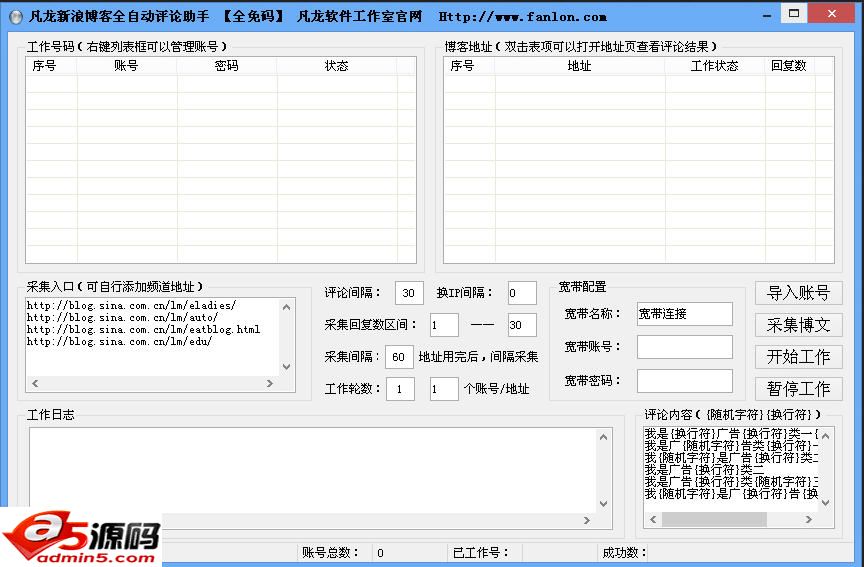This screenshot has width=864, height=567.
Task: Click the down arrow of 采集入口 scrollbar
Action: [287, 367]
